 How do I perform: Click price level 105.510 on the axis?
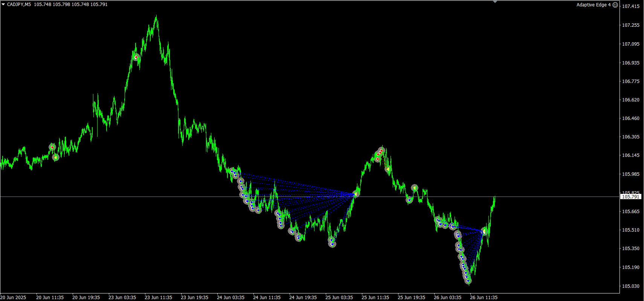630,230
